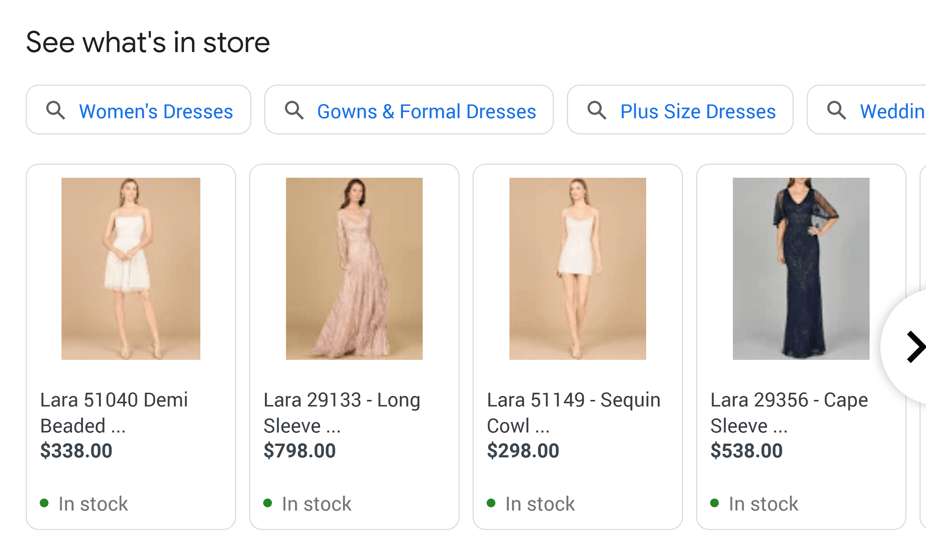Click the See what's in store heading
This screenshot has height=560, width=926.
[148, 42]
